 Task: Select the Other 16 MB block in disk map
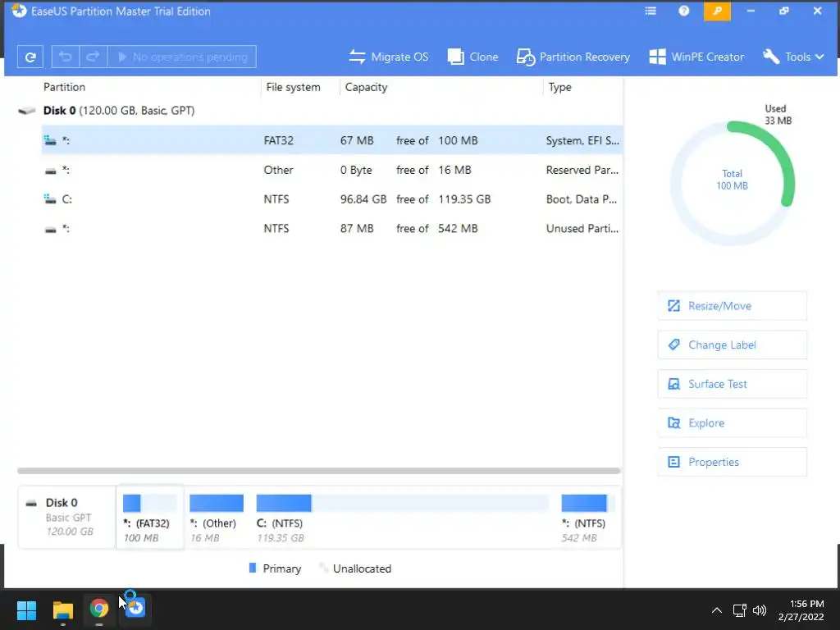pyautogui.click(x=216, y=517)
